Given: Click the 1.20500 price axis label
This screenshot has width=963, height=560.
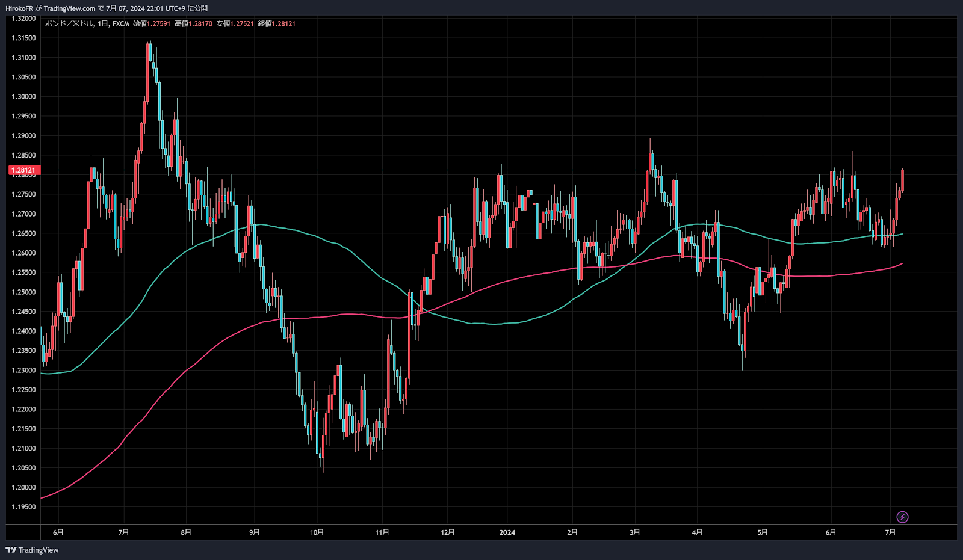Looking at the screenshot, I should (x=23, y=468).
